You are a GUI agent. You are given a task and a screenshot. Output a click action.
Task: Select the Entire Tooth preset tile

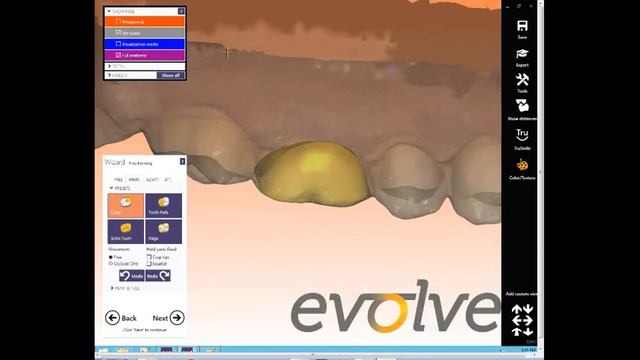(126, 231)
